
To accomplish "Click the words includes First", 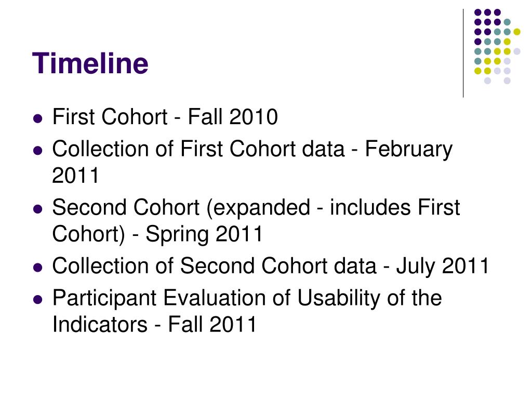I will click(x=395, y=207).
